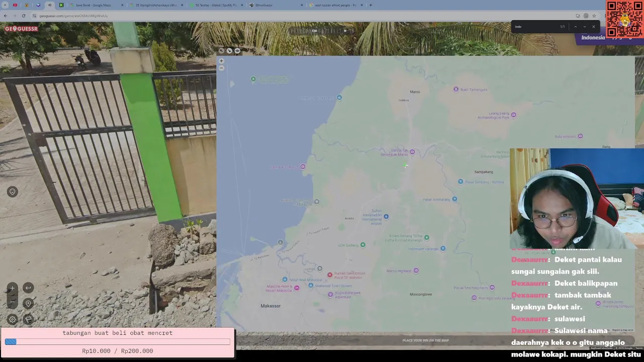The width and height of the screenshot is (644, 362).
Task: Click the Pucak Teaching Farm marker
Action: pos(492,288)
